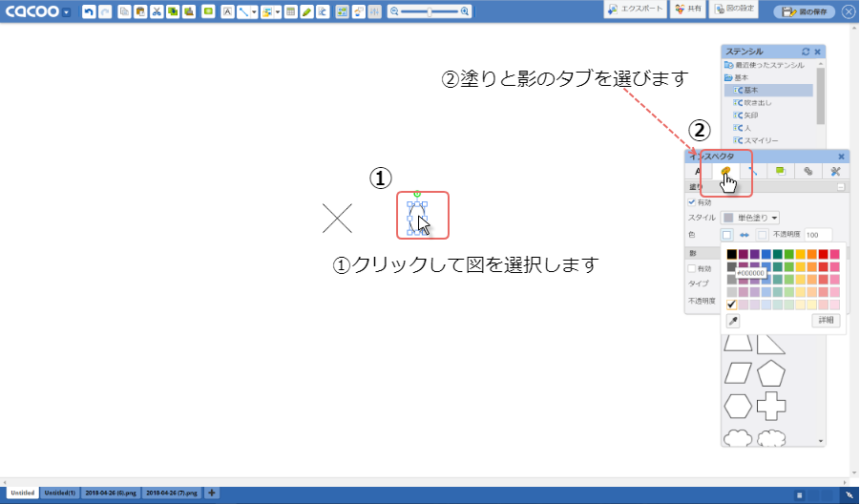Select the Text tool A icon

[227, 11]
